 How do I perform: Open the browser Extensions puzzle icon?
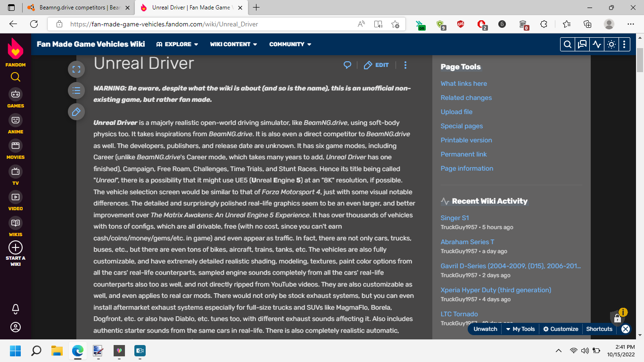tap(544, 24)
